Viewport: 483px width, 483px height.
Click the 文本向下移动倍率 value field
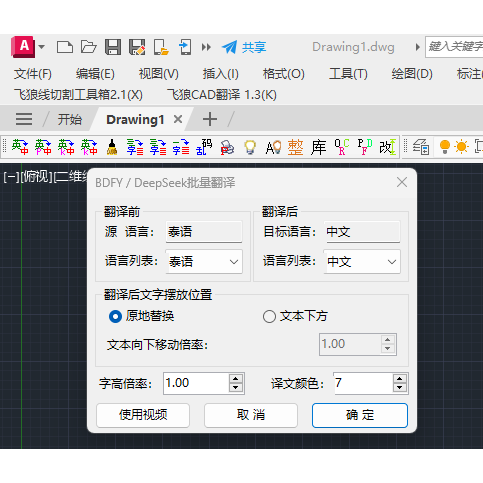[350, 344]
